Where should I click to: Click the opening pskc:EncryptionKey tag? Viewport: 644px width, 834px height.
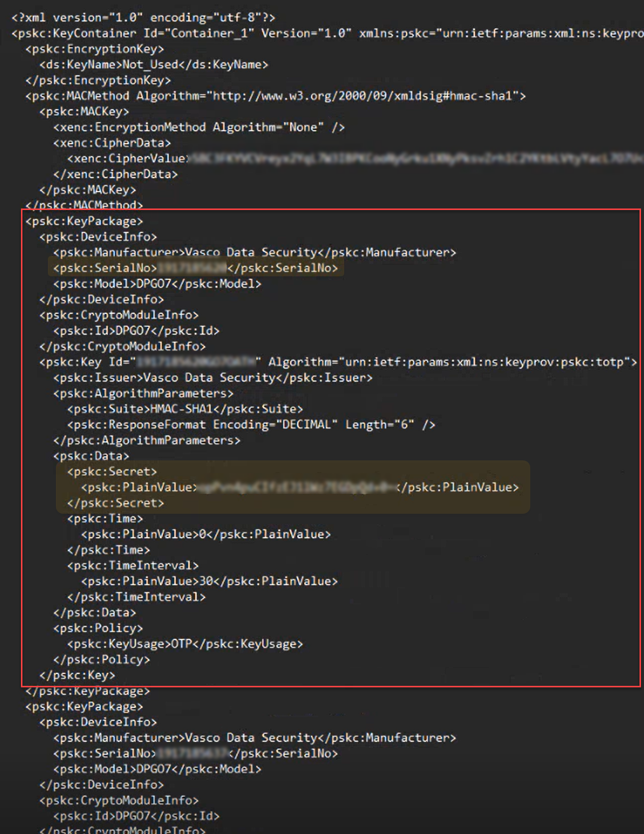click(x=95, y=49)
